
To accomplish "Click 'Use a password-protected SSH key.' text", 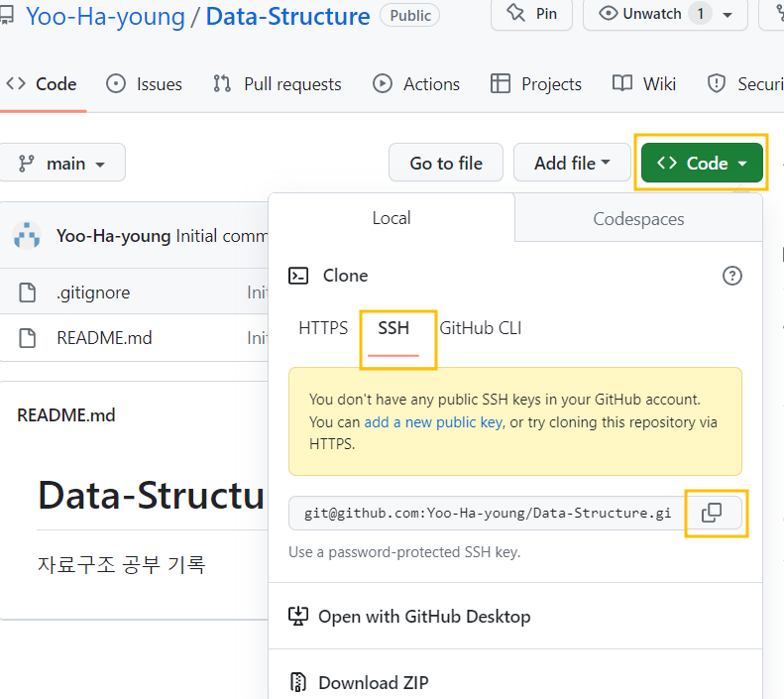I will (x=404, y=552).
